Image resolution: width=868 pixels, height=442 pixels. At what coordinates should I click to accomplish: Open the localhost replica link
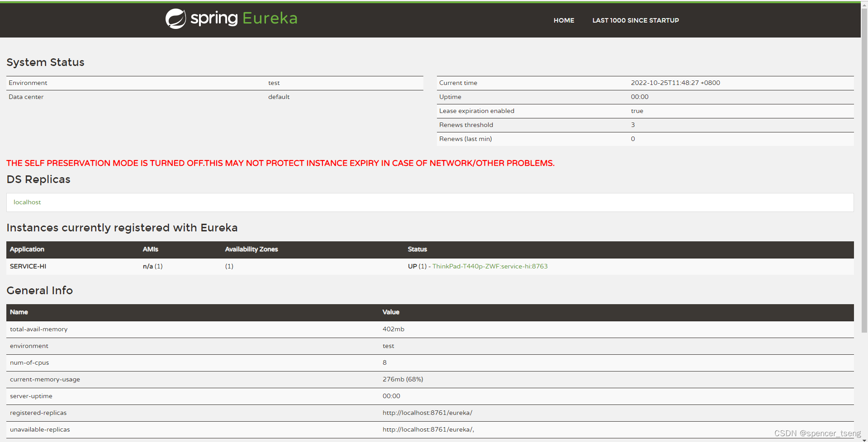click(x=27, y=202)
